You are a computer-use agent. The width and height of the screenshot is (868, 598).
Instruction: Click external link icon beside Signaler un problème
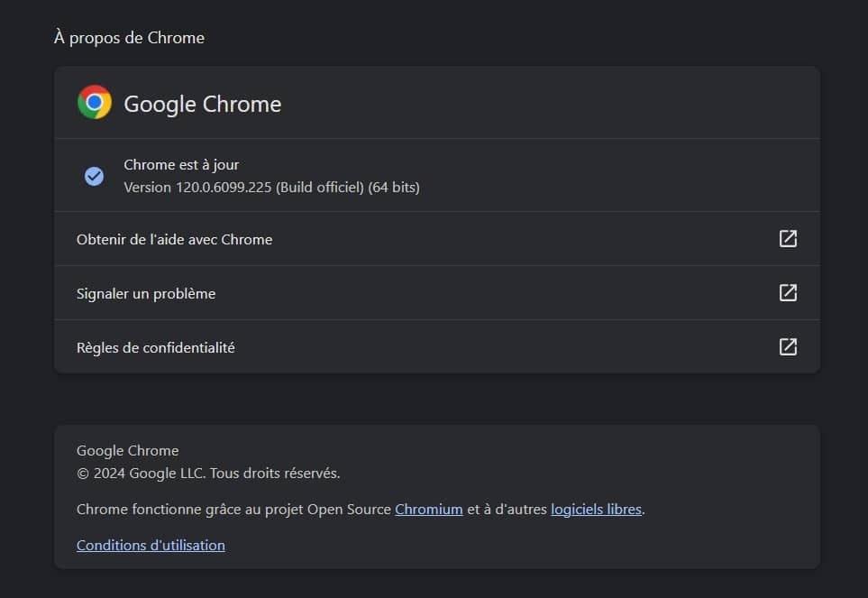click(788, 292)
